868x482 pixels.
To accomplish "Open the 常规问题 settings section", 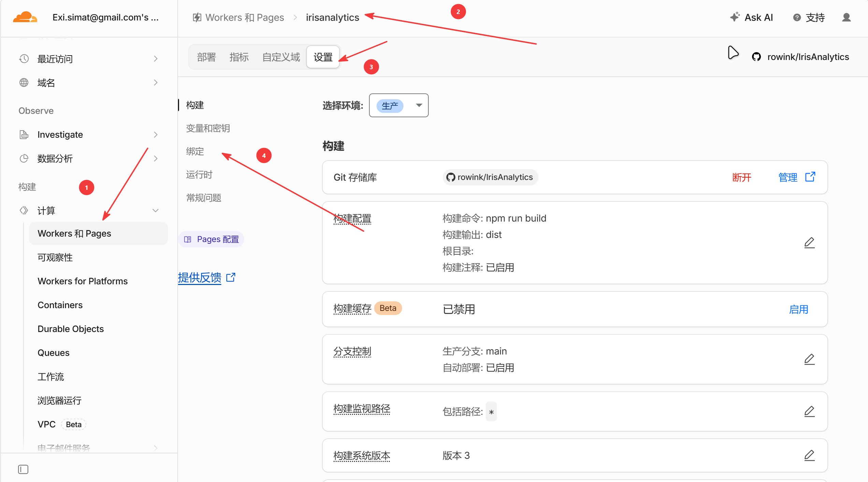I will click(204, 198).
